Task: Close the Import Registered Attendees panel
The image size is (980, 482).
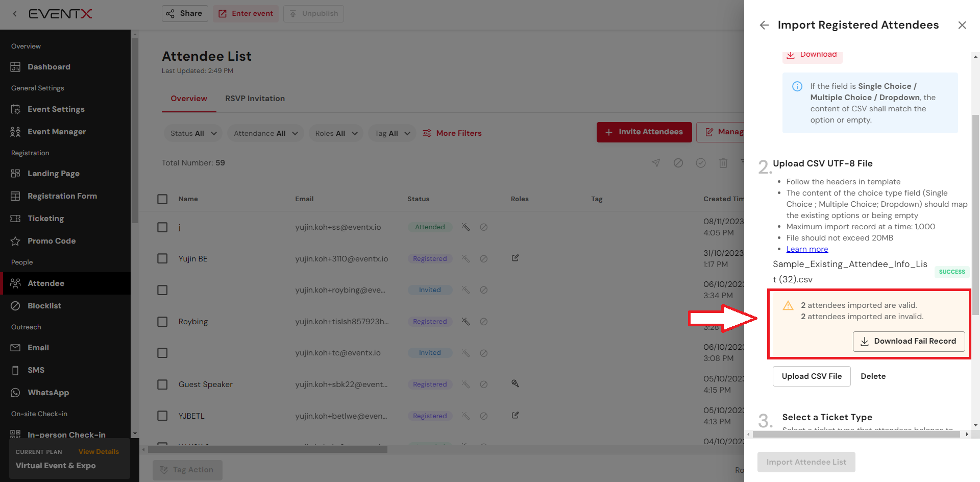Action: click(x=962, y=26)
